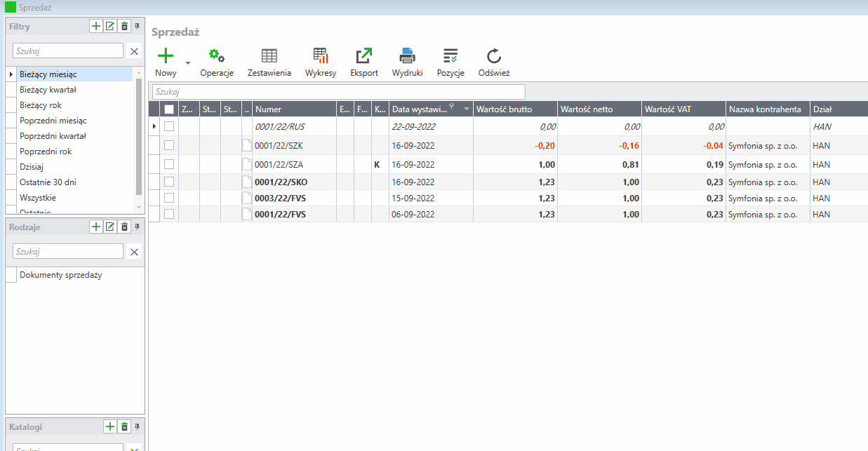The image size is (868, 451).
Task: Show Wykresy chart icon
Action: coord(321,56)
